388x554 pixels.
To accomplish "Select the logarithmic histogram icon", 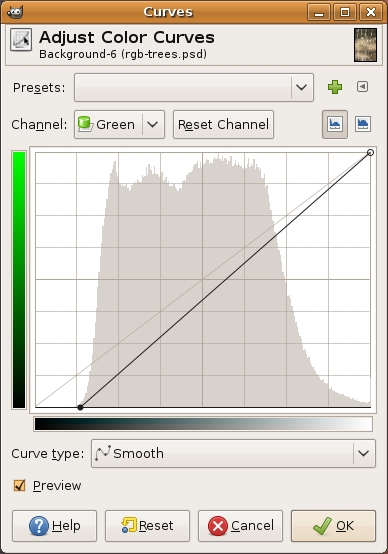I will pos(363,124).
